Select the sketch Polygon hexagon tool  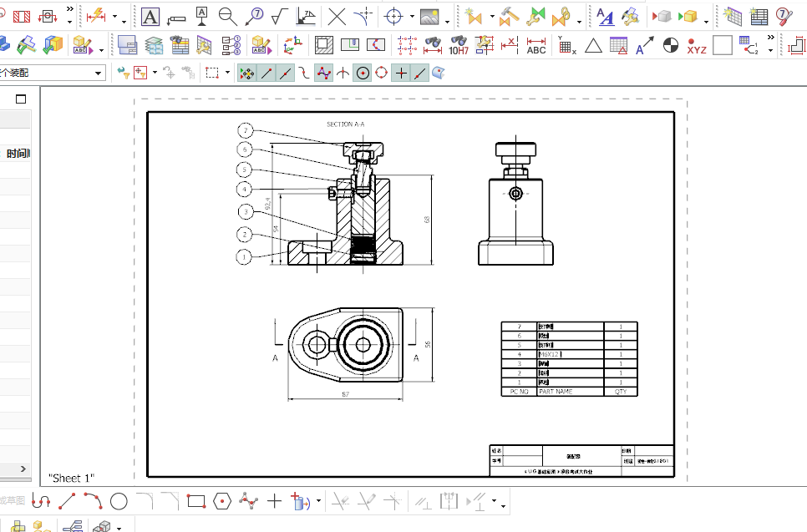click(222, 500)
